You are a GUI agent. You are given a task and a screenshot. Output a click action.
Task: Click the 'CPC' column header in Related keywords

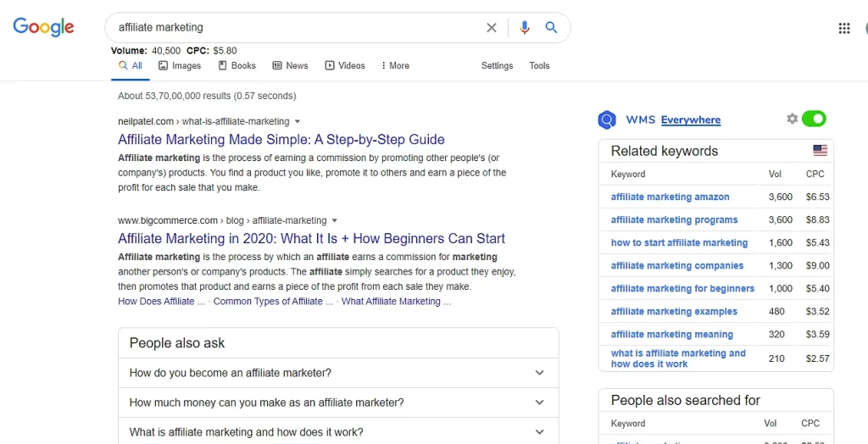pyautogui.click(x=815, y=174)
